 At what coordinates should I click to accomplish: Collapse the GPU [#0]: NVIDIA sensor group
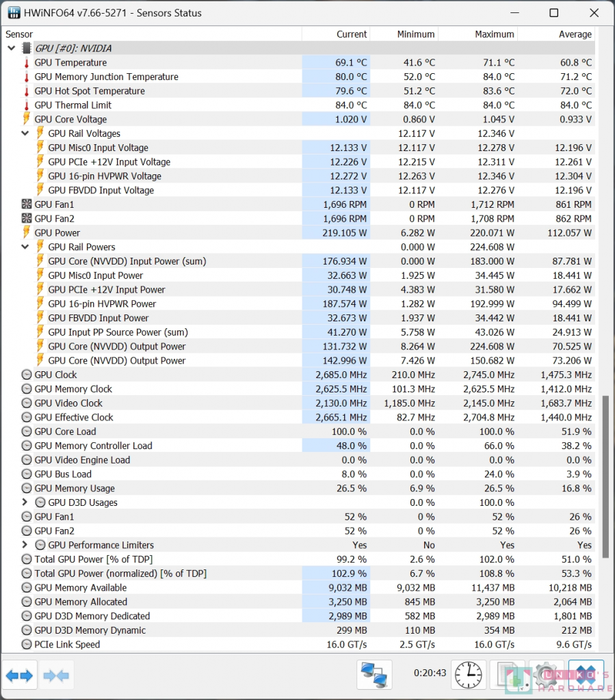pyautogui.click(x=12, y=49)
